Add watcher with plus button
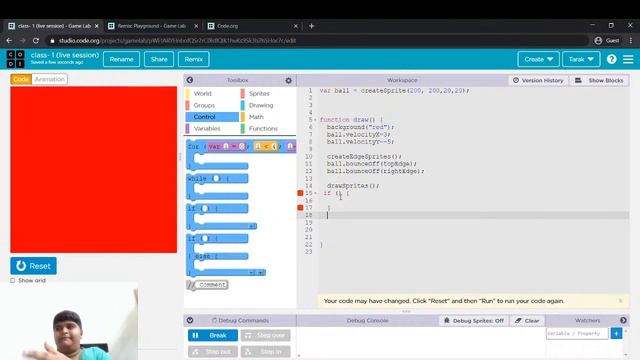 [616, 333]
